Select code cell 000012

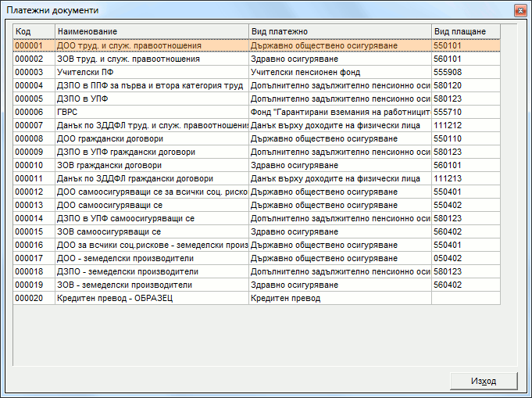click(x=34, y=192)
